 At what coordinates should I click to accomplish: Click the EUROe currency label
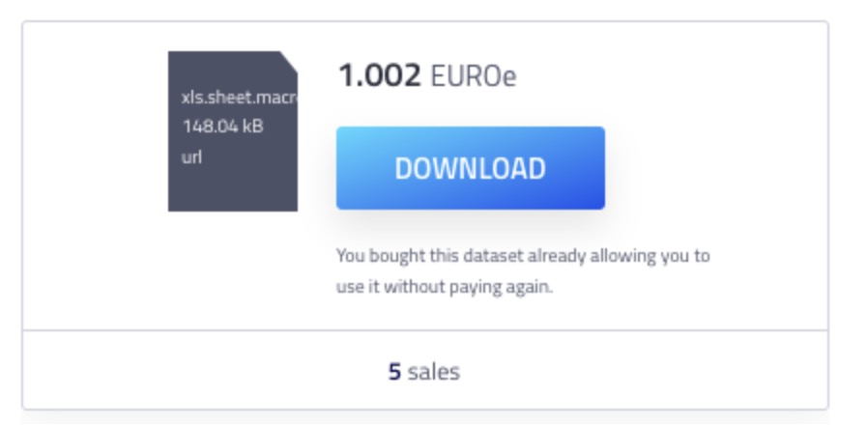474,76
